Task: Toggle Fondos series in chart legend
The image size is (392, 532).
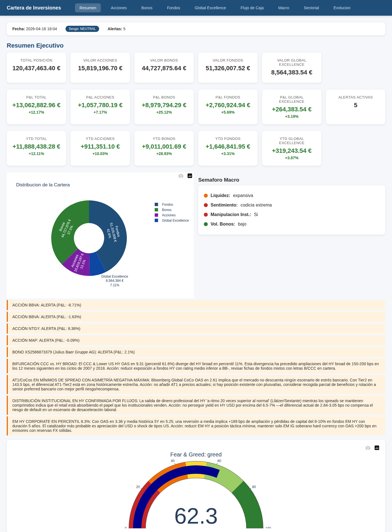Action: tap(167, 205)
